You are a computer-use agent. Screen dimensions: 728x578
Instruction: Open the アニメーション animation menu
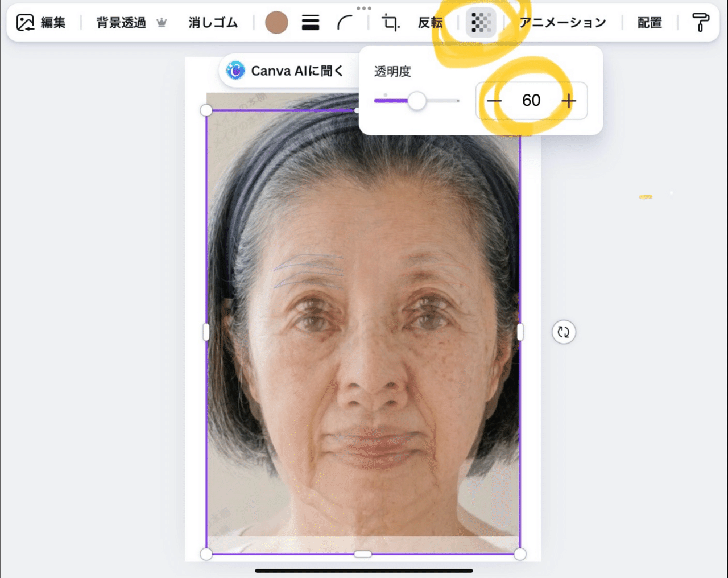562,23
